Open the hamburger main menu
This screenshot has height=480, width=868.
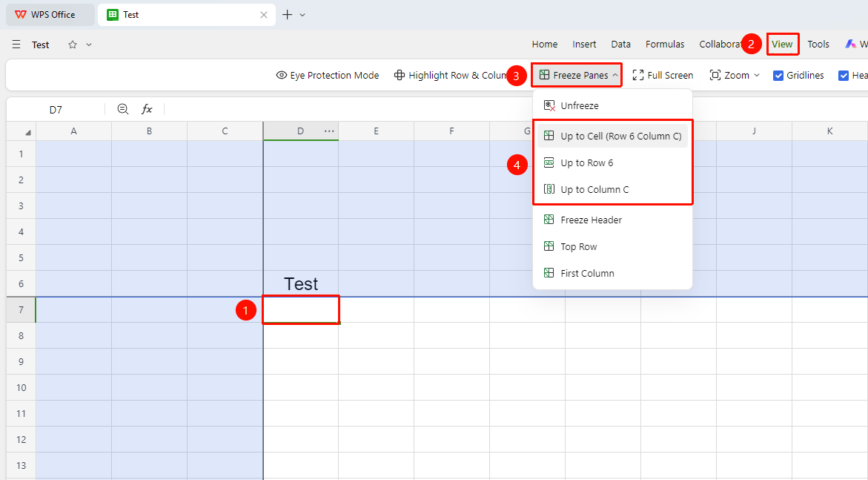click(16, 45)
